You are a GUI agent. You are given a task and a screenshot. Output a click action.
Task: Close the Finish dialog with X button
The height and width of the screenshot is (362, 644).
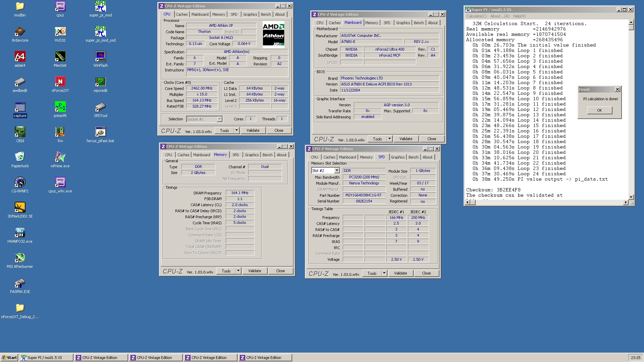(x=617, y=89)
